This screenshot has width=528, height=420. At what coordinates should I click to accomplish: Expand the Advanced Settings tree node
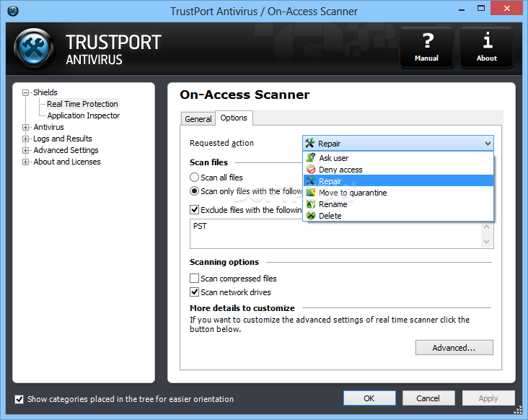[x=25, y=150]
